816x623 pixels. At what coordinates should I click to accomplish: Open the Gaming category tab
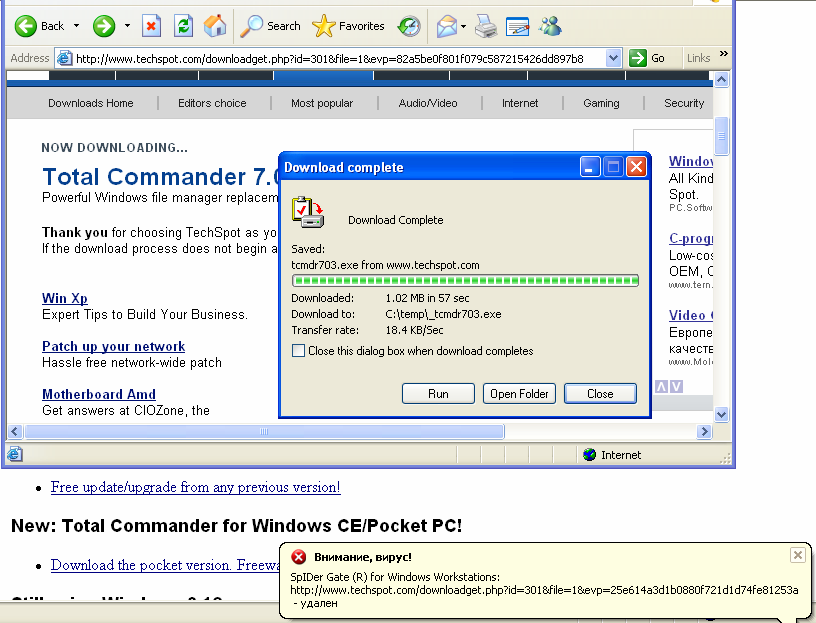(601, 103)
